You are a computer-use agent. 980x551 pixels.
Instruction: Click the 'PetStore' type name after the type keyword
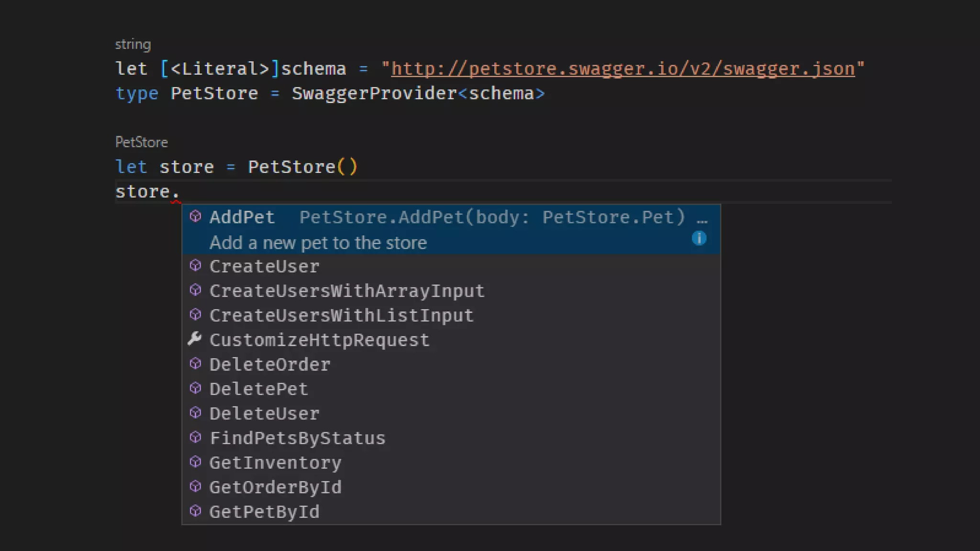click(x=214, y=93)
